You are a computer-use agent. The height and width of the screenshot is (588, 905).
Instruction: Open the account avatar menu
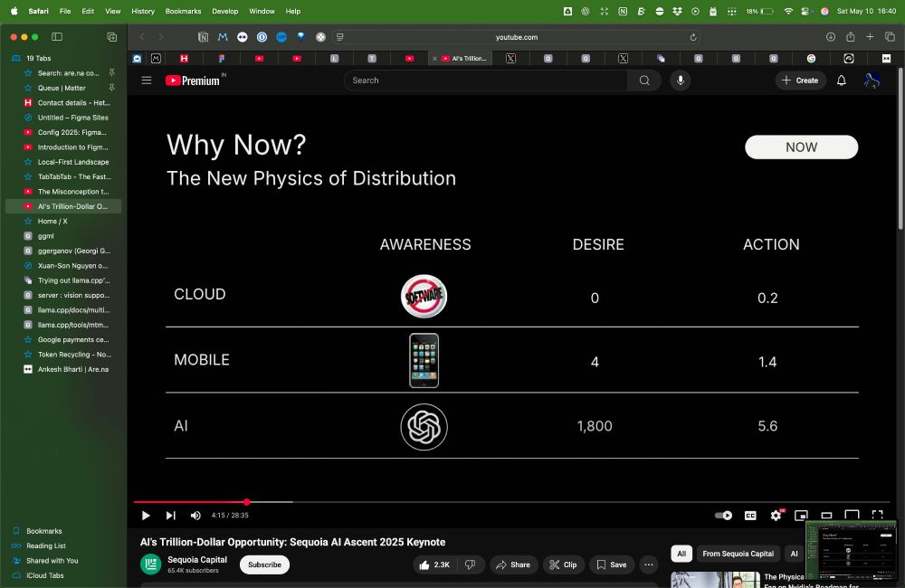click(x=872, y=81)
